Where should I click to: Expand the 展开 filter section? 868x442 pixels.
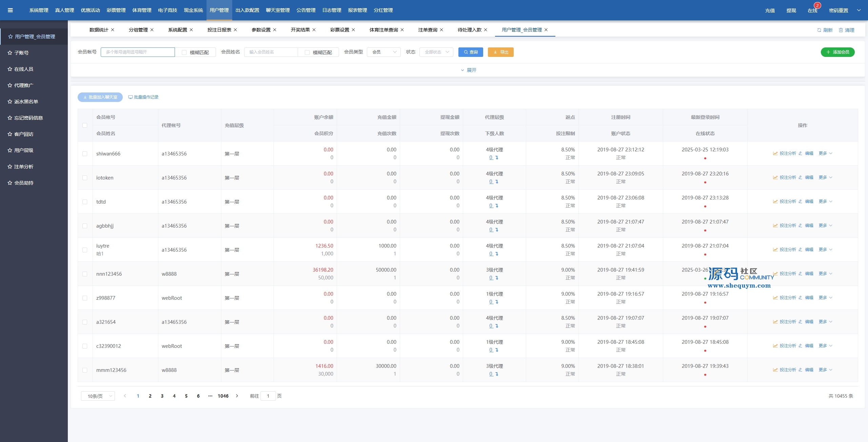click(468, 70)
